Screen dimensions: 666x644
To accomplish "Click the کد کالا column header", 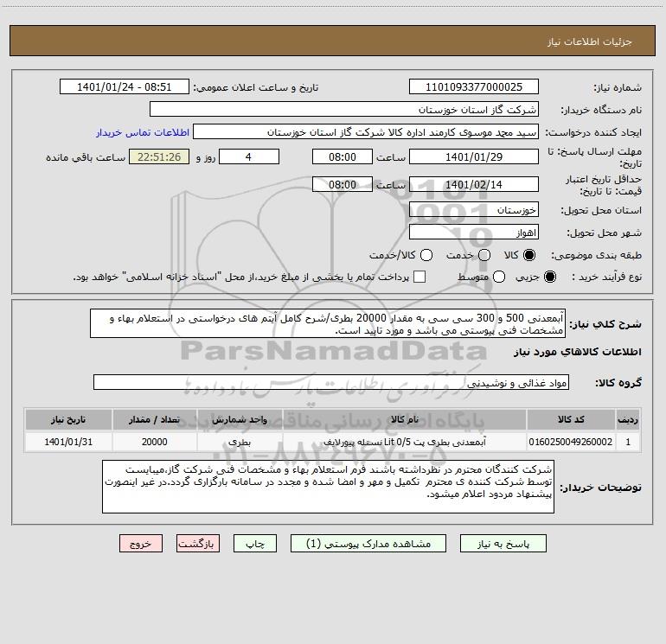I will [571, 419].
